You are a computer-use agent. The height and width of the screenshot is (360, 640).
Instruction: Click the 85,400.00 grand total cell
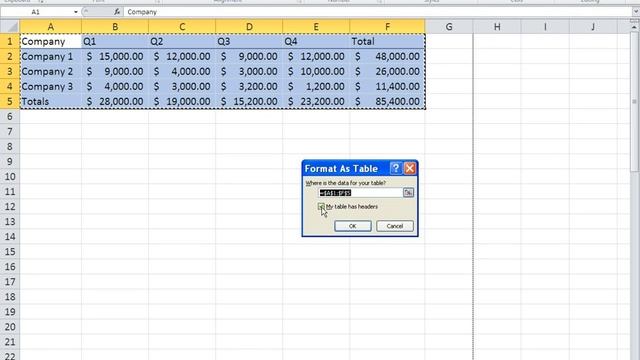(x=387, y=101)
